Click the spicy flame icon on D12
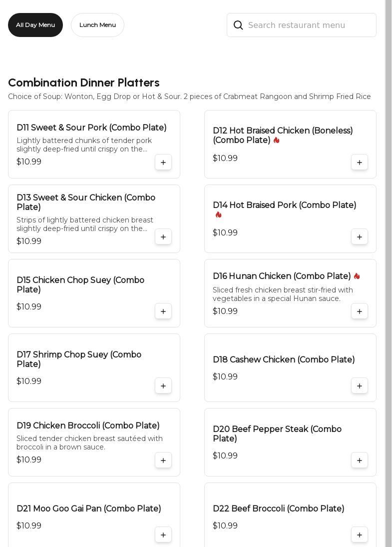The height and width of the screenshot is (547, 392). (x=276, y=140)
